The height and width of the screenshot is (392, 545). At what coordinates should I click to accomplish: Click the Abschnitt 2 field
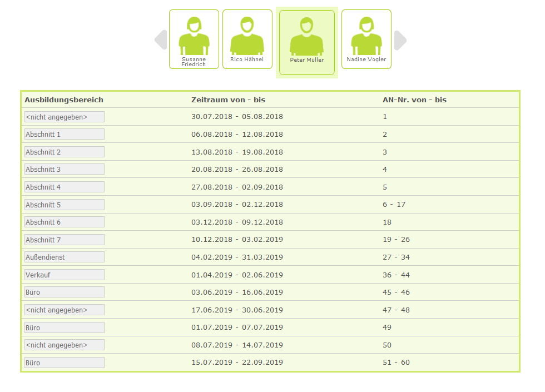[65, 152]
